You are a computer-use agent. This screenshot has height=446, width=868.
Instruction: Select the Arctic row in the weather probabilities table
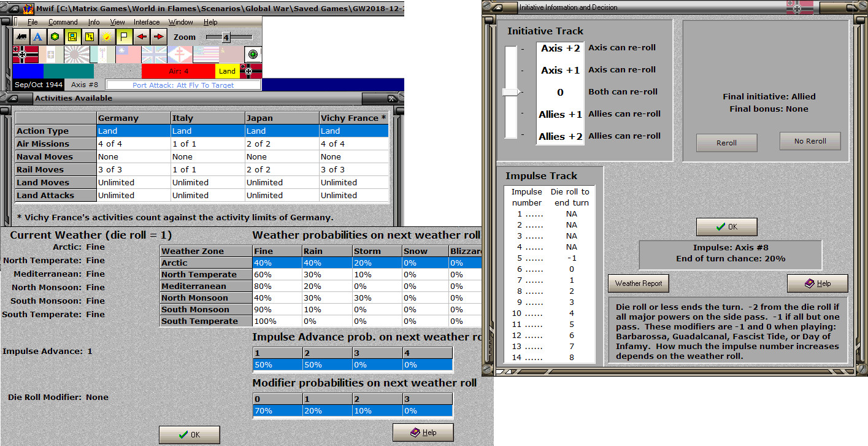(321, 263)
